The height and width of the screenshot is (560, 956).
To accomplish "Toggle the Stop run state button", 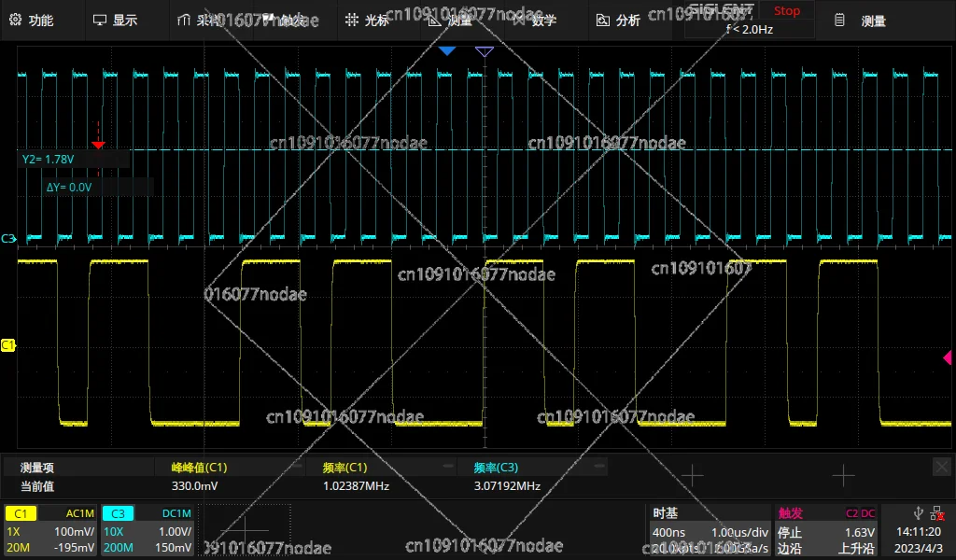I will [x=786, y=11].
